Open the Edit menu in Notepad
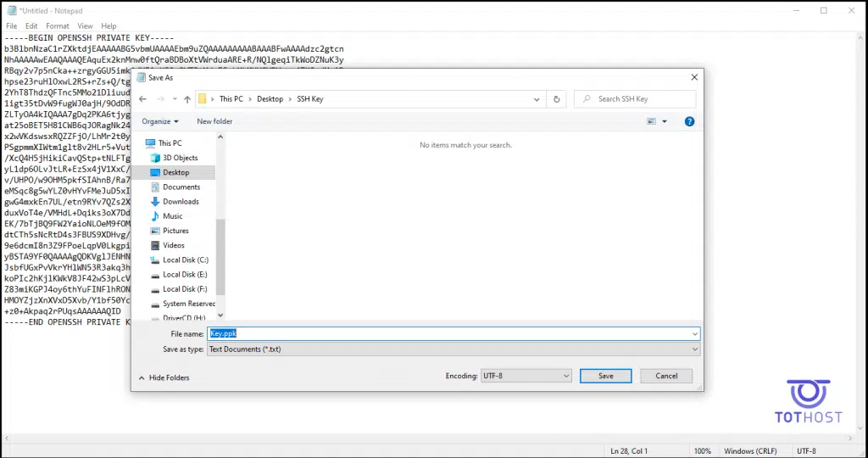This screenshot has height=458, width=868. (x=31, y=26)
